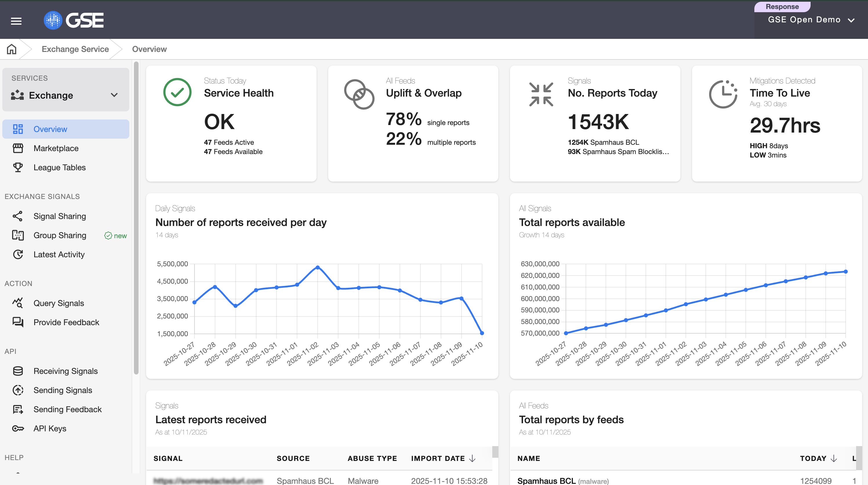Open Group Sharing menu item
Screen dimensions: 868x485
pyautogui.click(x=60, y=235)
